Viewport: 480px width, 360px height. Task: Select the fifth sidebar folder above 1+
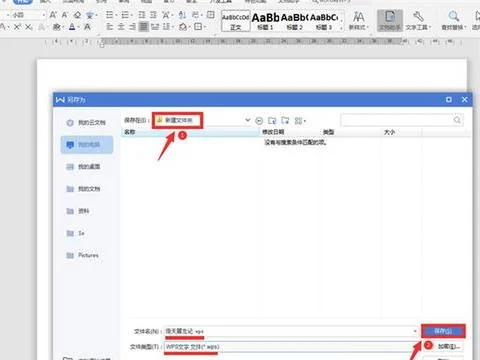[x=78, y=211]
